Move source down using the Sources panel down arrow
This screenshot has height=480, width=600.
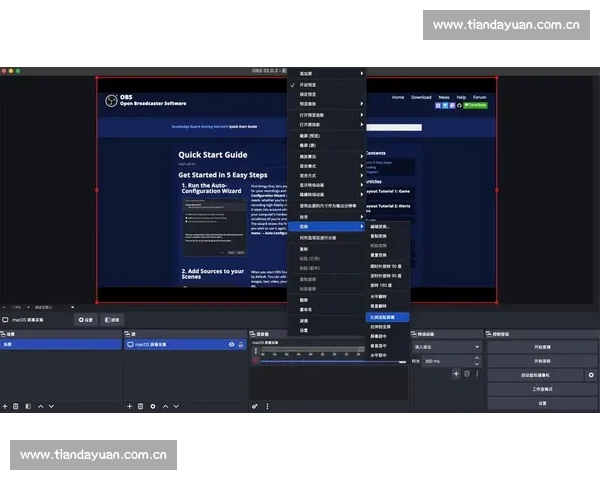click(176, 406)
